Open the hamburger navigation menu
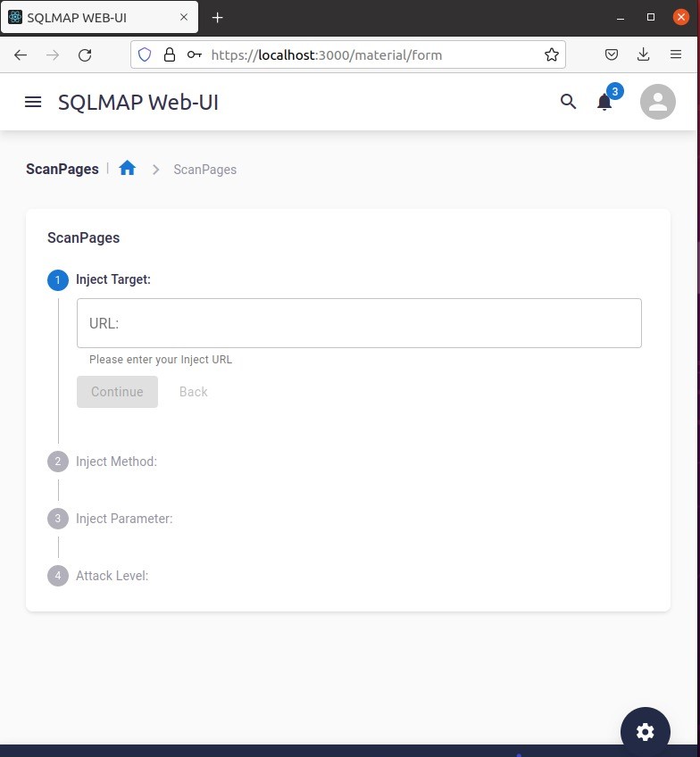The height and width of the screenshot is (757, 700). pyautogui.click(x=33, y=102)
